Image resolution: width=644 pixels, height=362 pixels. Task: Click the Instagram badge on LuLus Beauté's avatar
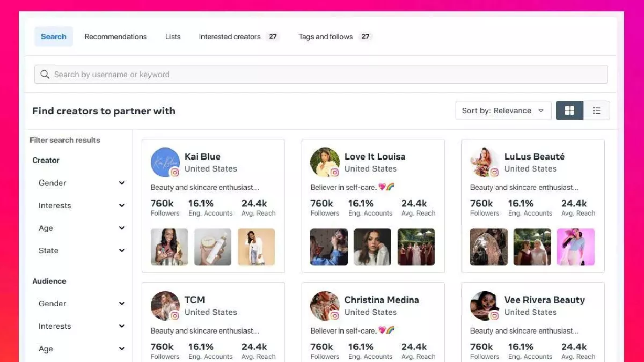click(494, 173)
